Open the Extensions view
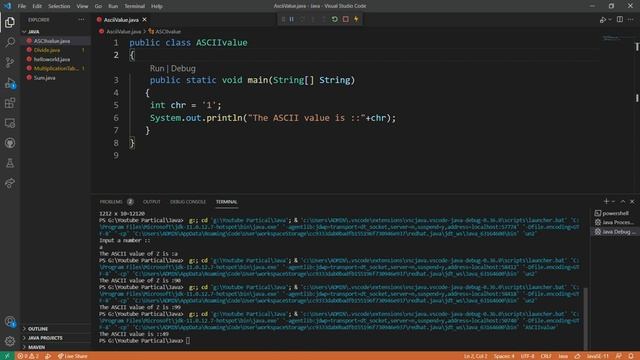640x360 pixels. [10, 103]
